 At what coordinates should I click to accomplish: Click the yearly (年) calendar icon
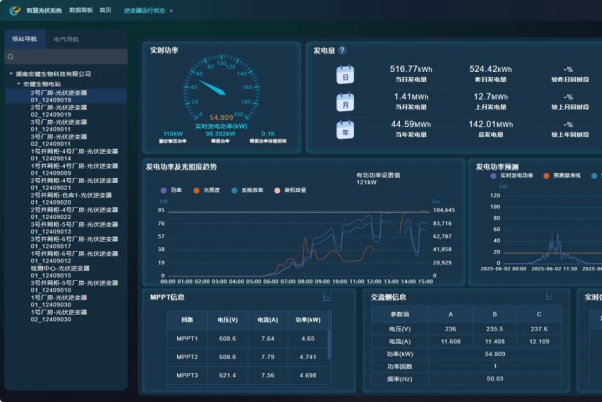[x=345, y=130]
